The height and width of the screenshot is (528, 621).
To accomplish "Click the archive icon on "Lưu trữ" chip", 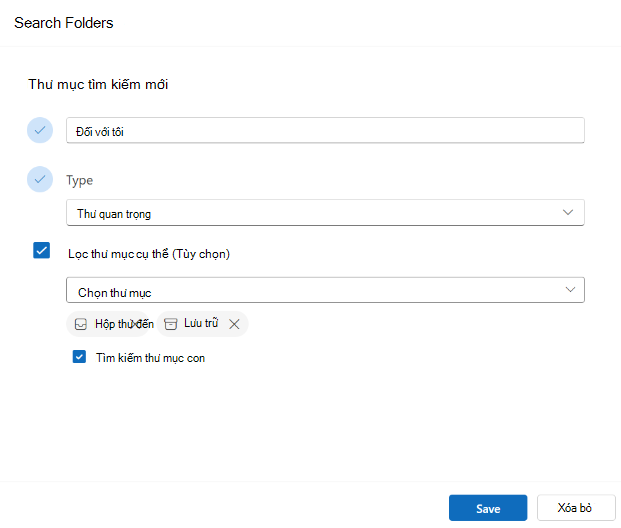I will (171, 324).
